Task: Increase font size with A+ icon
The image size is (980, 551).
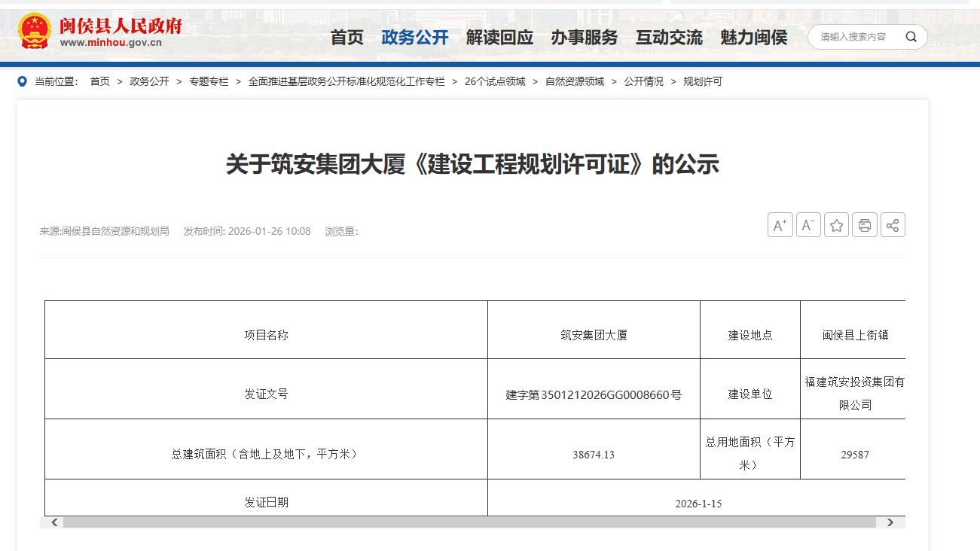Action: 780,225
